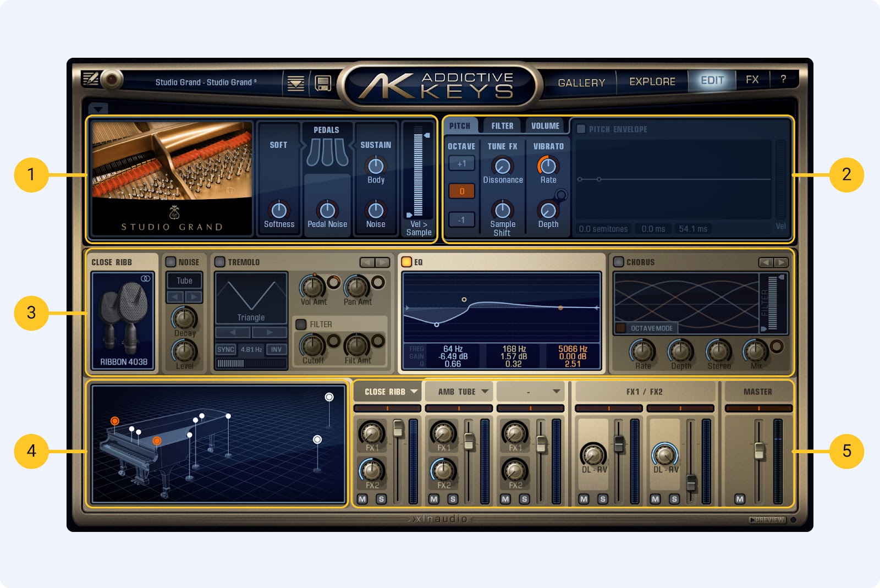Click the Sustain Body knob
Image resolution: width=880 pixels, height=588 pixels.
point(376,165)
